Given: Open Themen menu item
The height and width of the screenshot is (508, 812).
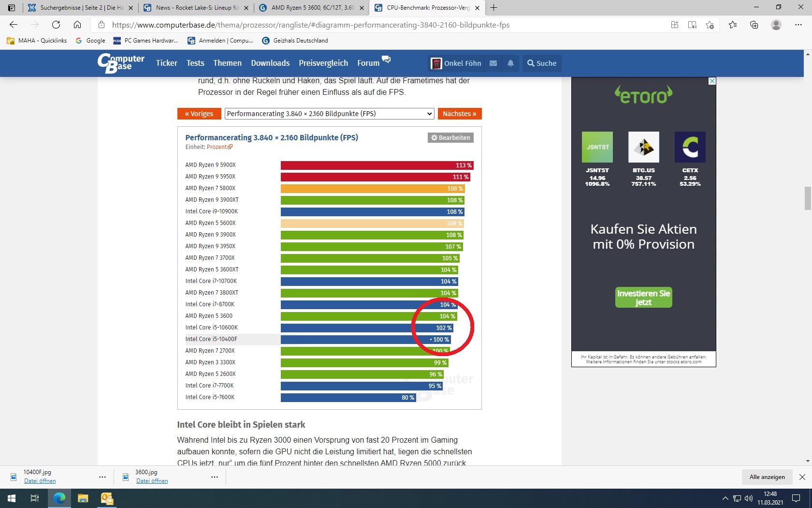Looking at the screenshot, I should tap(227, 63).
